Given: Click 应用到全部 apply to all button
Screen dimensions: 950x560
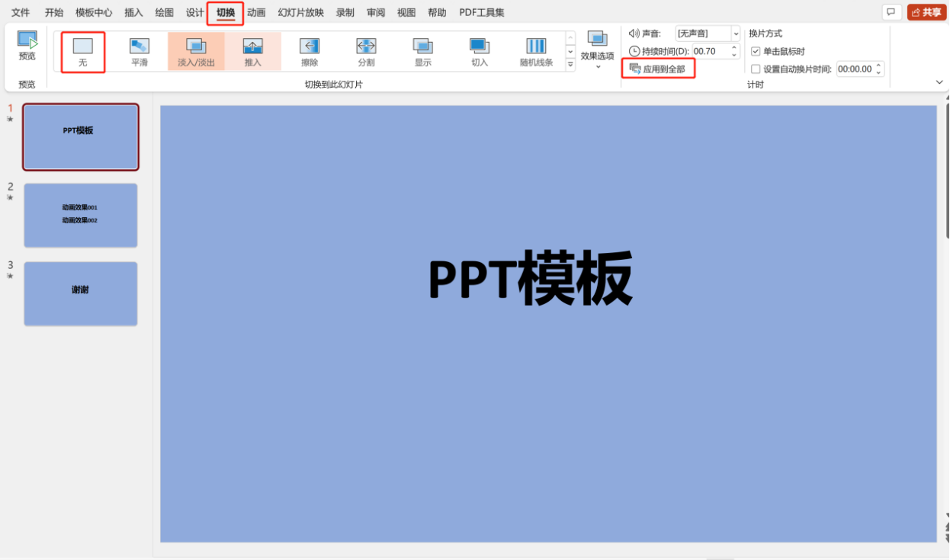Looking at the screenshot, I should (658, 69).
